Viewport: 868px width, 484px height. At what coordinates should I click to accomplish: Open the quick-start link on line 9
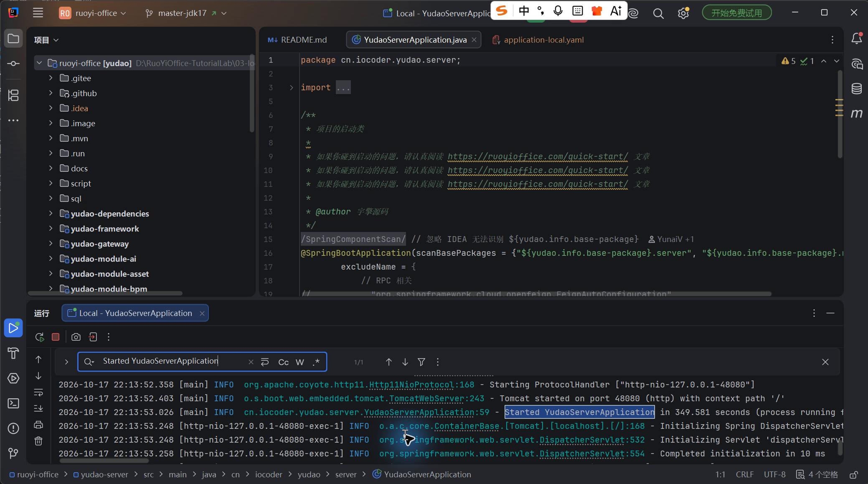(x=538, y=157)
